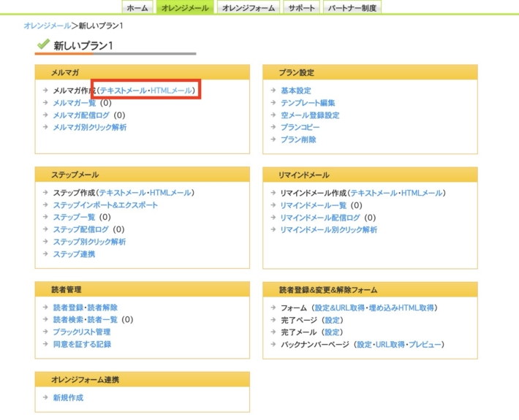This screenshot has width=519, height=420.
Task: Click the arrow icon beside ブラックリスト管理
Action: coord(45,332)
